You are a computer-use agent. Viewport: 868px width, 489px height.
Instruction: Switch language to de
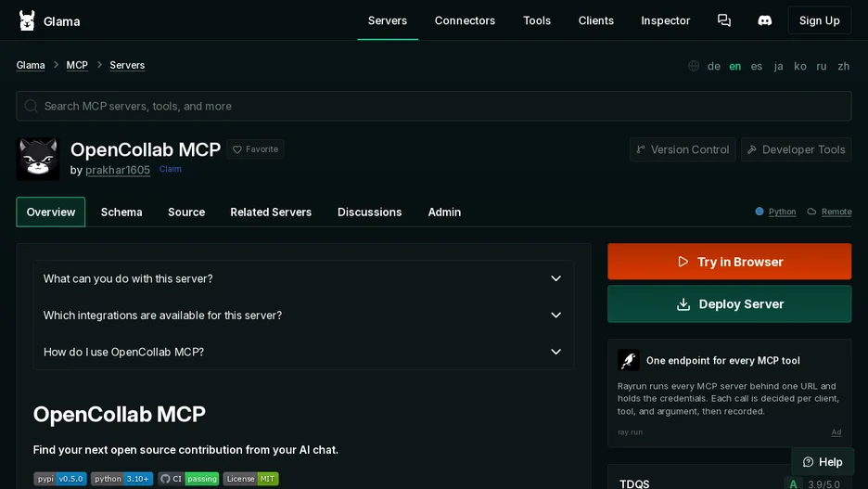pyautogui.click(x=713, y=67)
